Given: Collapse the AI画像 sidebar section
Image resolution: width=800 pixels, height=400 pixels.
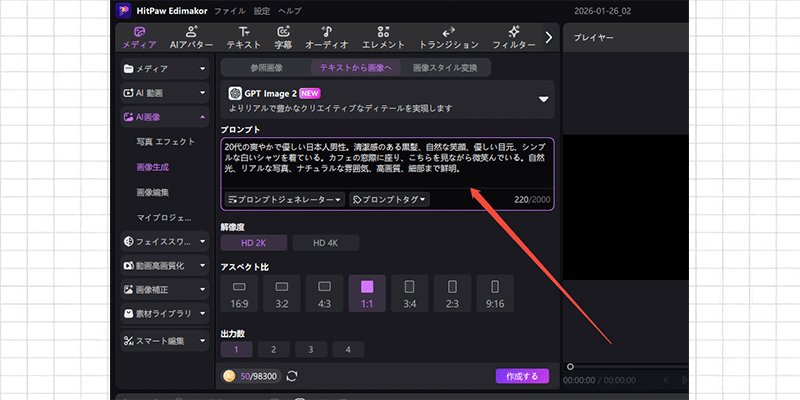Looking at the screenshot, I should (165, 117).
